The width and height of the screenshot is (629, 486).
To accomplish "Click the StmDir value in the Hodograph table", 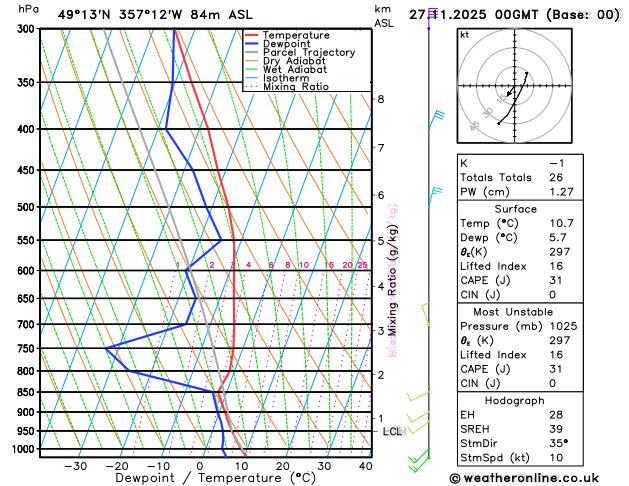I will 558,443.
